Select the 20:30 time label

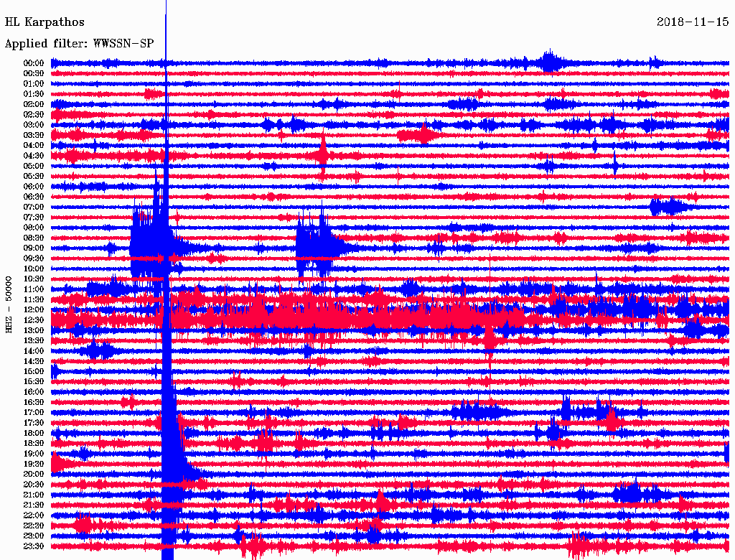[x=34, y=485]
